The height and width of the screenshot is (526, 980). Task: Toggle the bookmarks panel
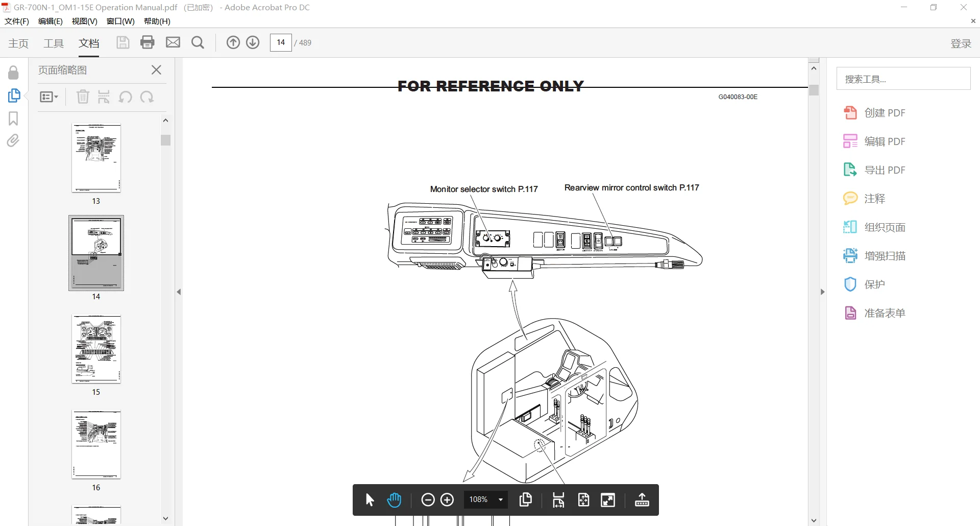(13, 118)
